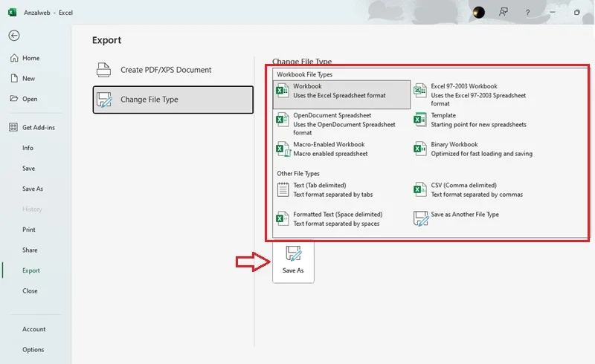
Task: Select the Workbook file type icon
Action: click(283, 91)
